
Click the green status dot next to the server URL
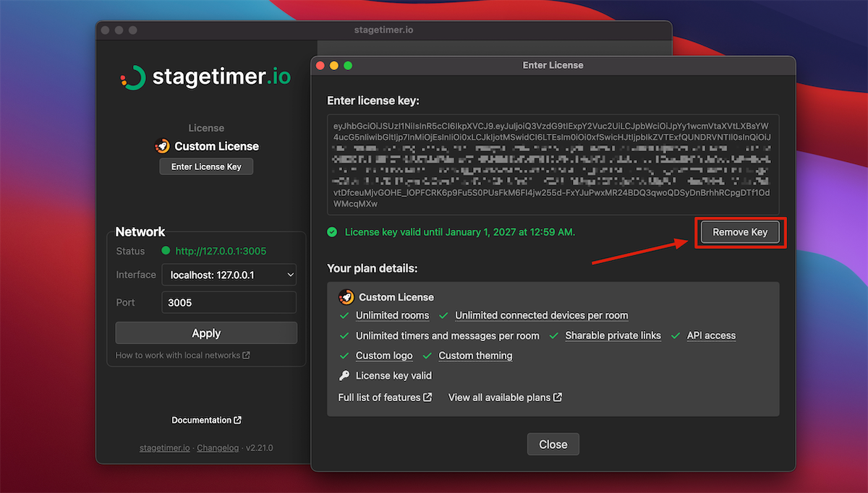[166, 249]
